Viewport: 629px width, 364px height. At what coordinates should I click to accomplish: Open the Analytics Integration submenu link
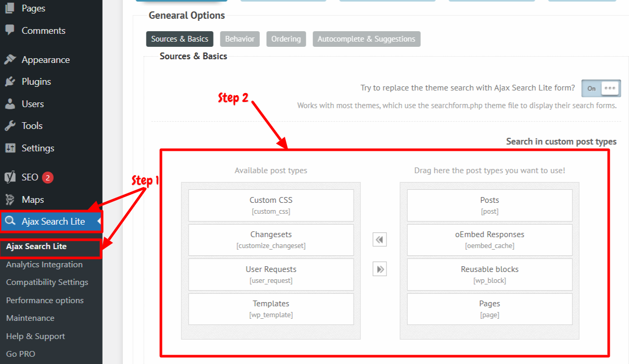(44, 265)
